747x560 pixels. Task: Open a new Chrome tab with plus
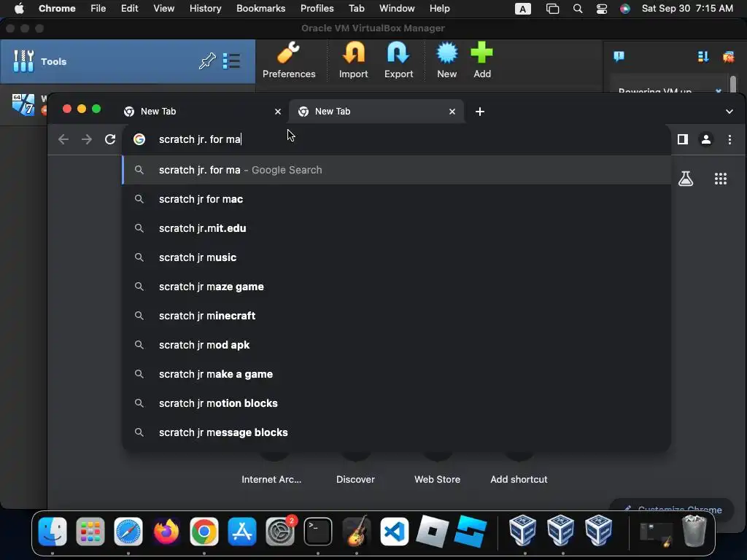(x=480, y=112)
